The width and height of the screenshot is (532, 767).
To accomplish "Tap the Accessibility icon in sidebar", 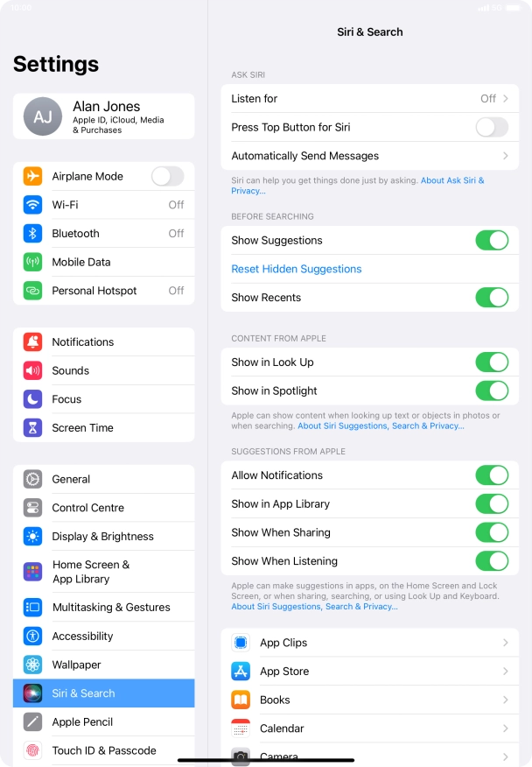I will click(x=32, y=636).
